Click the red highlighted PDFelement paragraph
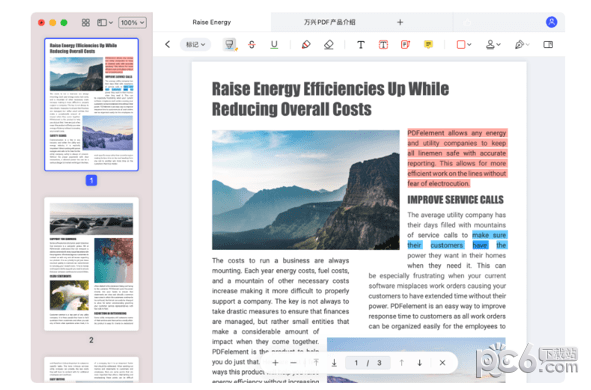591x390 pixels. (457, 158)
